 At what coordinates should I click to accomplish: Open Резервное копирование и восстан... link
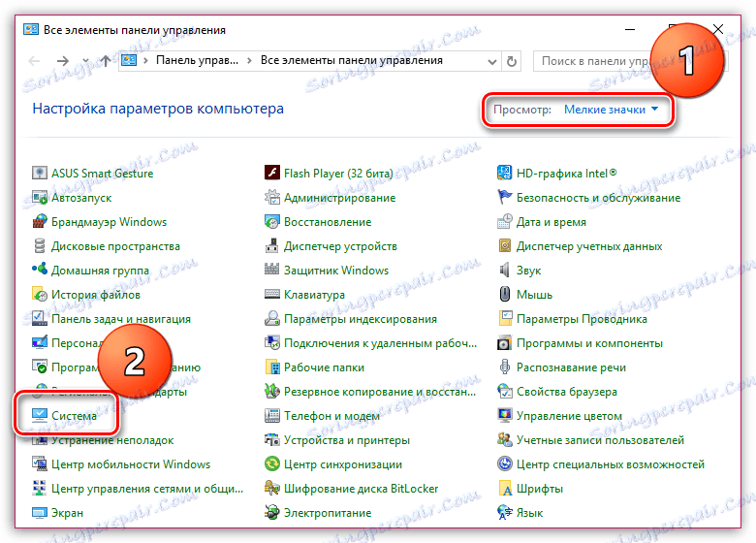[379, 391]
